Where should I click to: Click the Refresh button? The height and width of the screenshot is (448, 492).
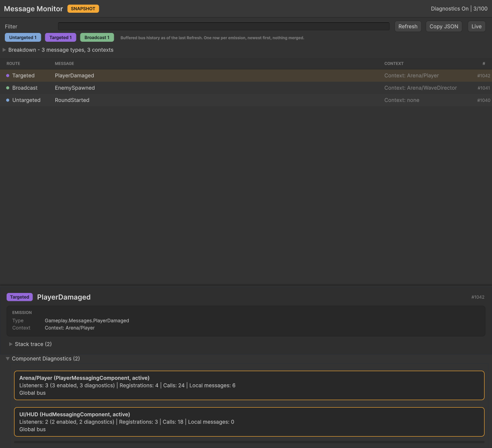(408, 26)
